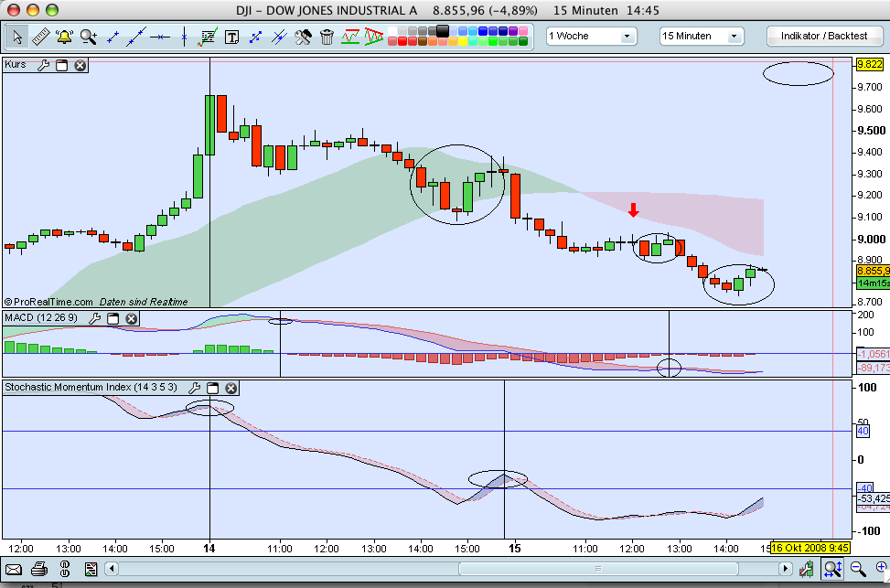
Task: Pick the black color swatch
Action: pos(443,31)
